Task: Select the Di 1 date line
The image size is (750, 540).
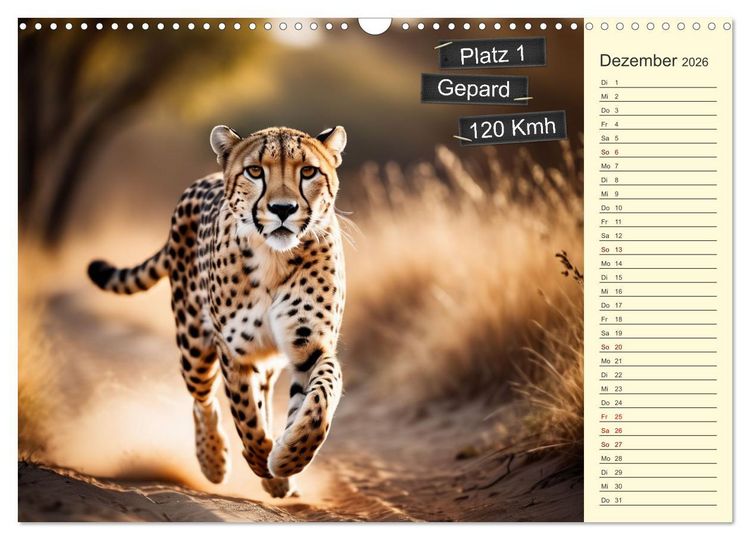Action: [658, 83]
